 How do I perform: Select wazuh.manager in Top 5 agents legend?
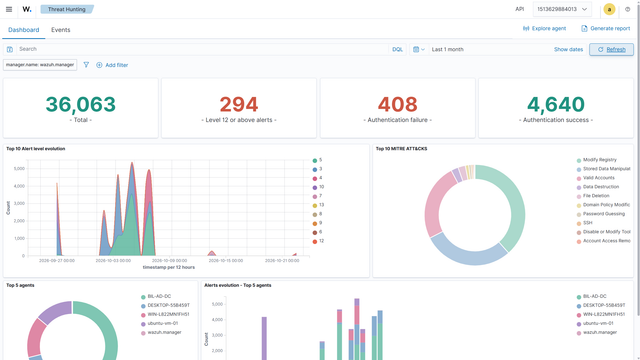point(162,333)
